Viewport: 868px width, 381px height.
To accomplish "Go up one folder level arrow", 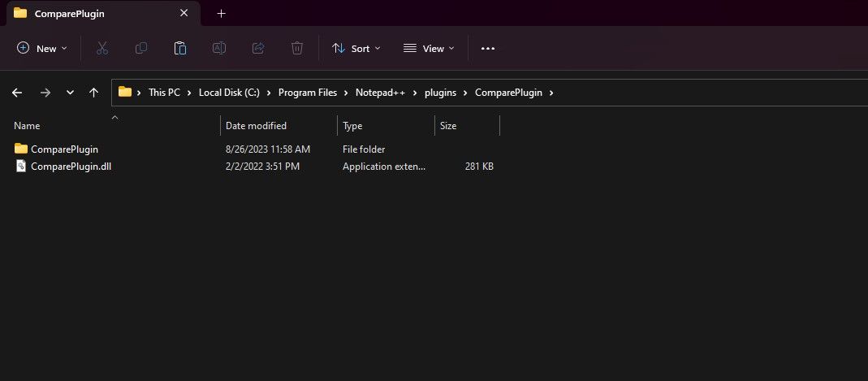I will (x=94, y=93).
